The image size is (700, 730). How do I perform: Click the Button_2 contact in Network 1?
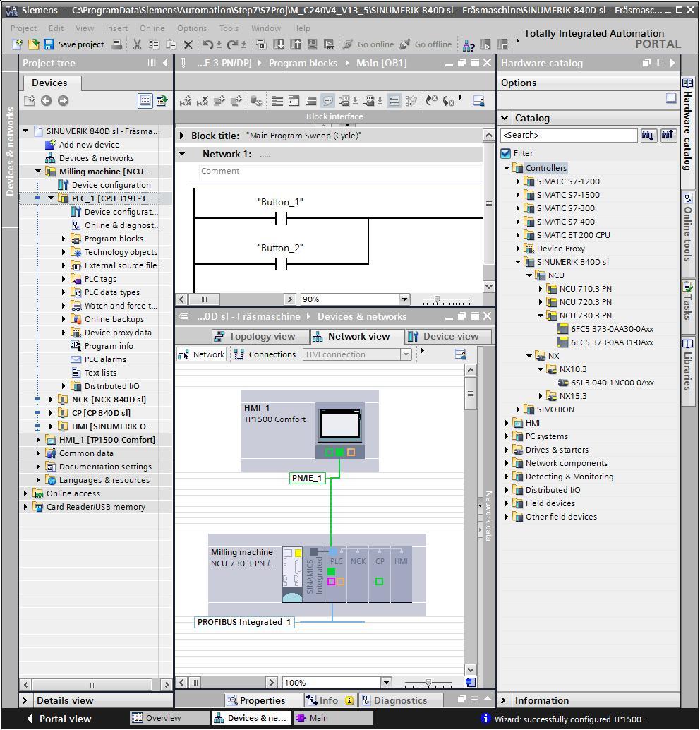click(x=281, y=264)
